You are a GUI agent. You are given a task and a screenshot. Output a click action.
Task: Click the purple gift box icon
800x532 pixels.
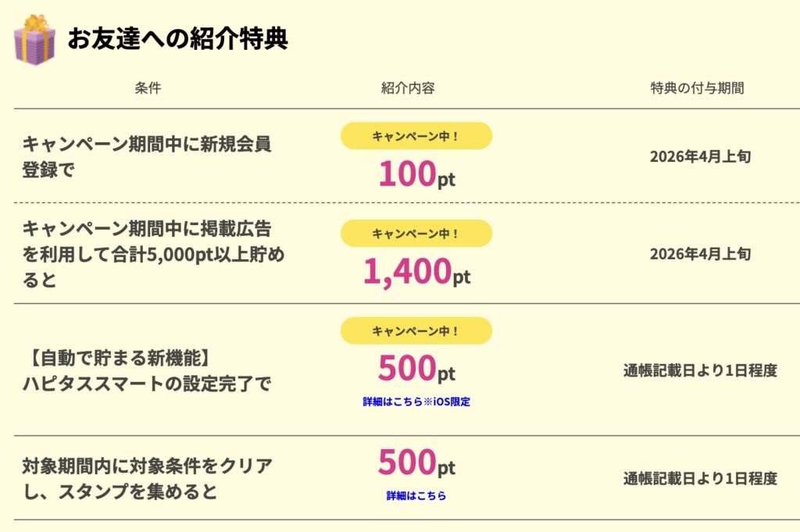click(x=34, y=39)
